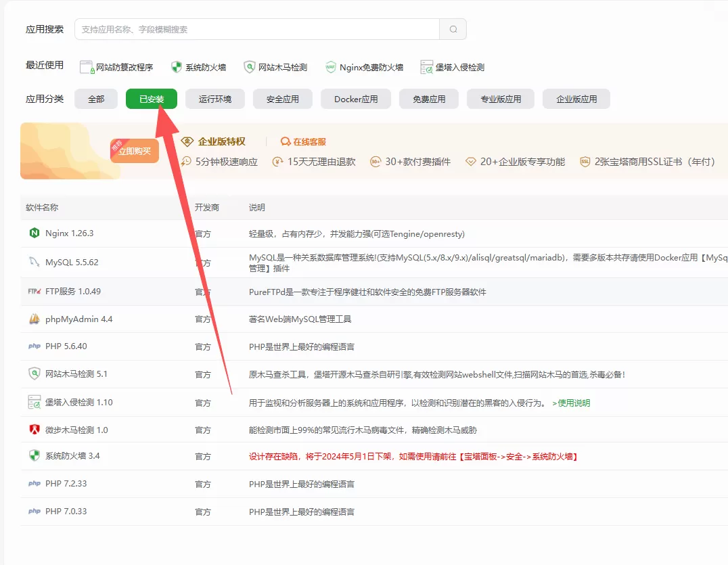Click the 堡塔入侵检测 list icon
The image size is (728, 565).
point(35,402)
